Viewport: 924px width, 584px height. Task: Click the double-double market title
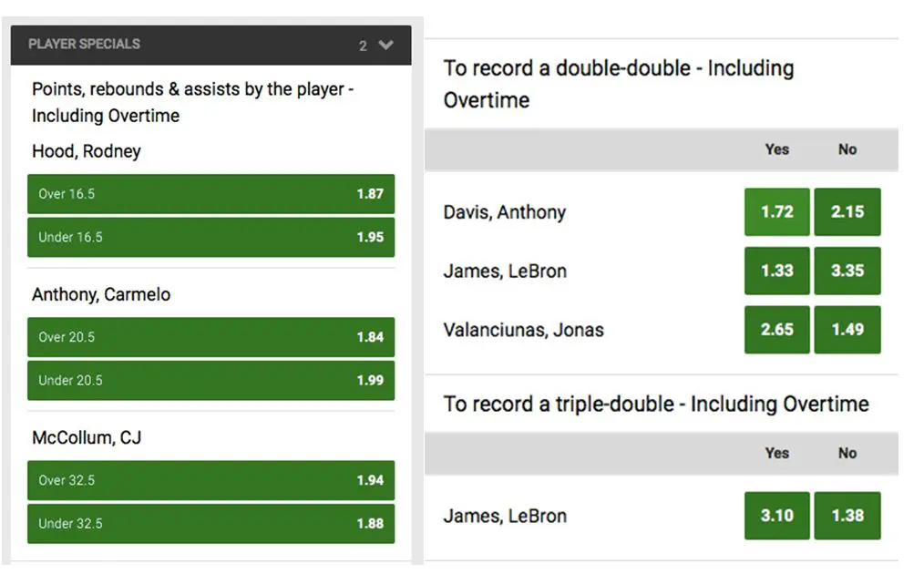[619, 84]
